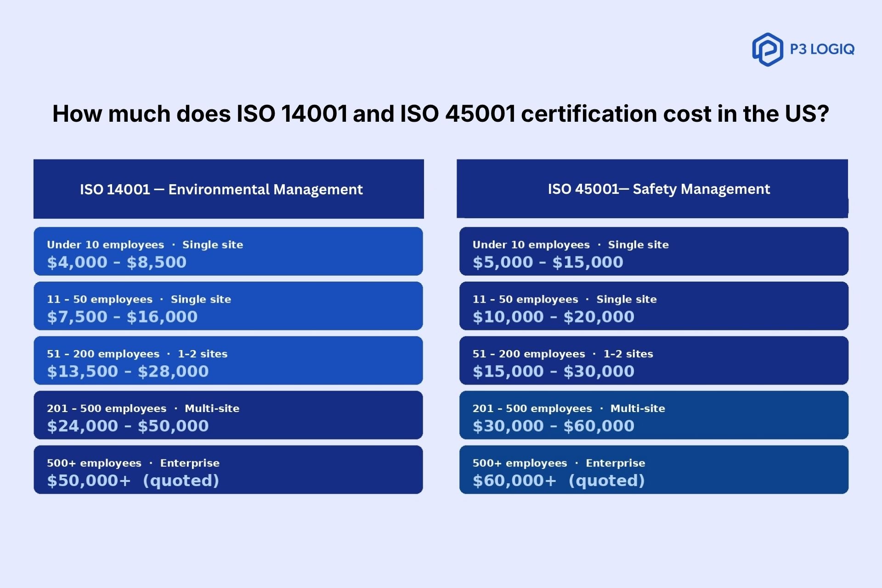Select ISO 14001 201 - 500 employees label
Image resolution: width=882 pixels, height=588 pixels.
pos(143,409)
